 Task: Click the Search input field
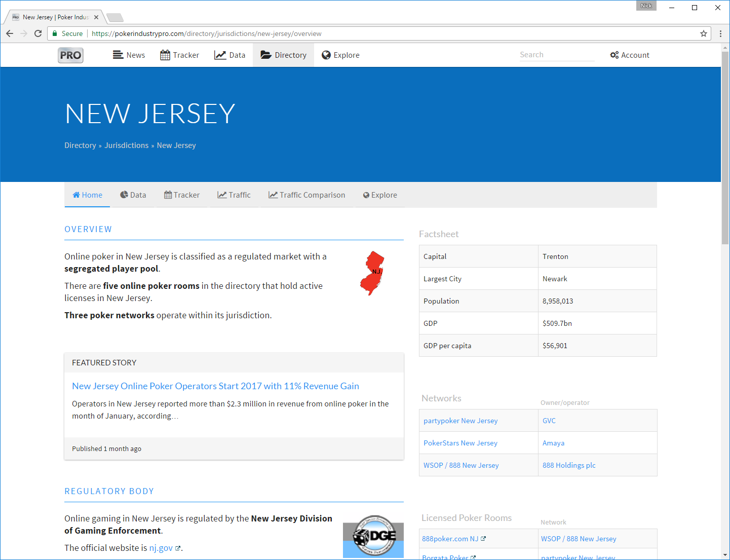(x=557, y=55)
